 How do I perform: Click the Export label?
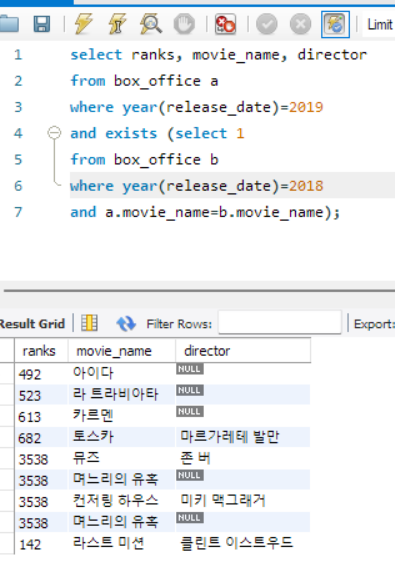pos(374,324)
